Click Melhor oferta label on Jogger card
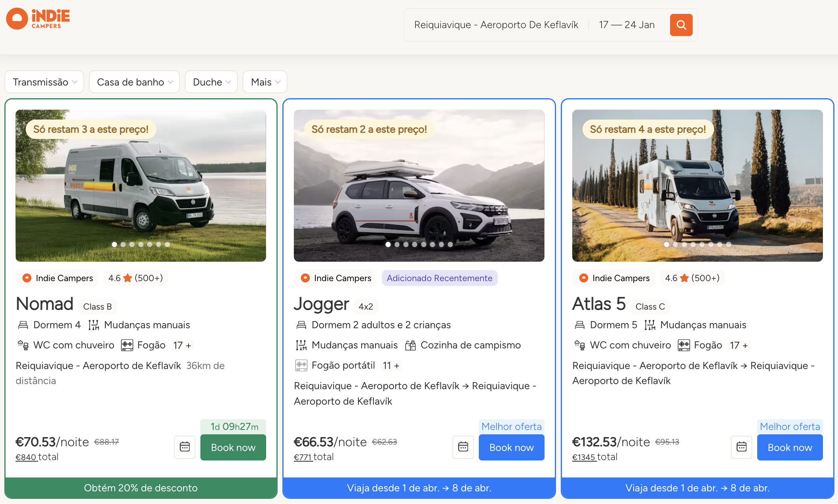Image resolution: width=838 pixels, height=504 pixels. click(512, 426)
